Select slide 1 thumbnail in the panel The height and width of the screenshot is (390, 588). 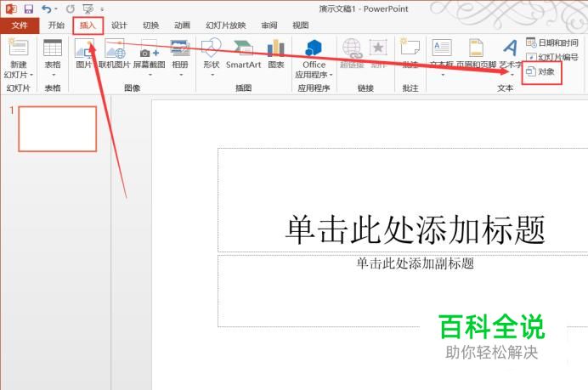[x=58, y=128]
